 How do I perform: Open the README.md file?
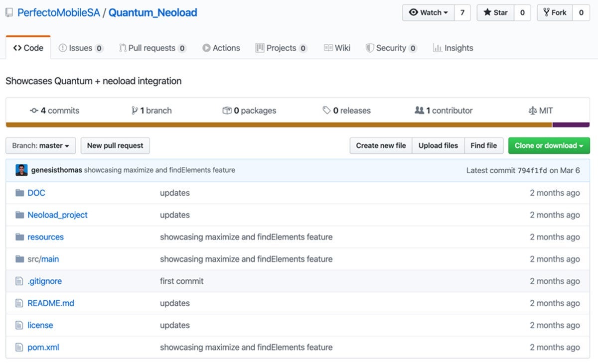tap(51, 303)
